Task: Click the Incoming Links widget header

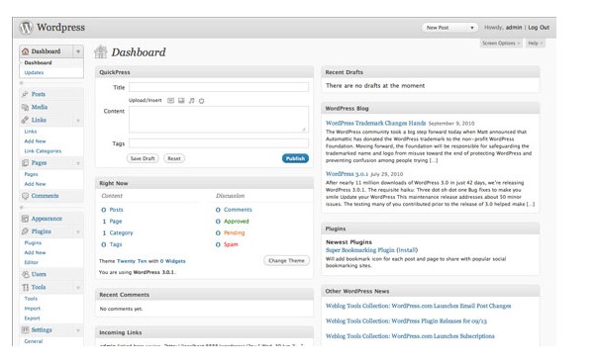Action: pos(204,332)
